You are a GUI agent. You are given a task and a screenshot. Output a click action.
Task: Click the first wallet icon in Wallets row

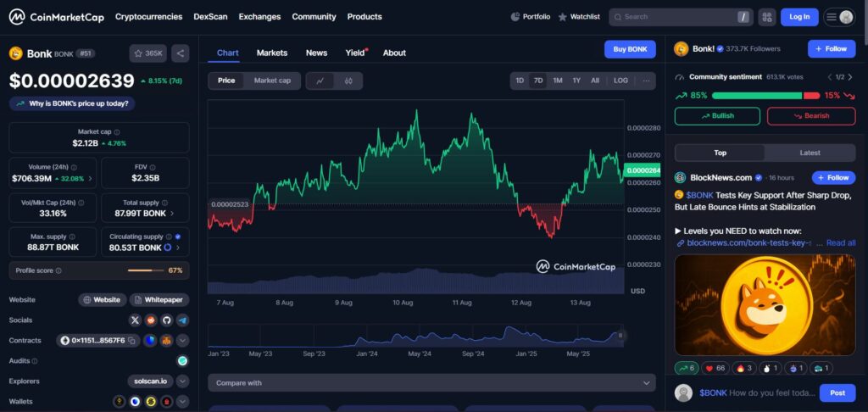pos(119,402)
